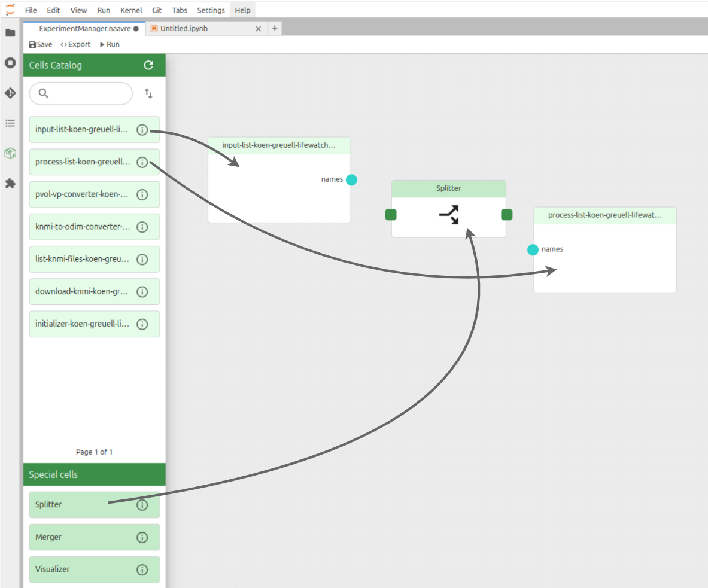Toggle sort order of catalog cells
This screenshot has height=588, width=708.
click(148, 93)
